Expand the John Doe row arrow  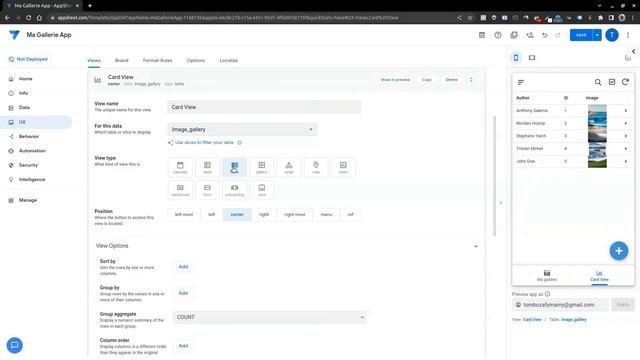pos(625,161)
